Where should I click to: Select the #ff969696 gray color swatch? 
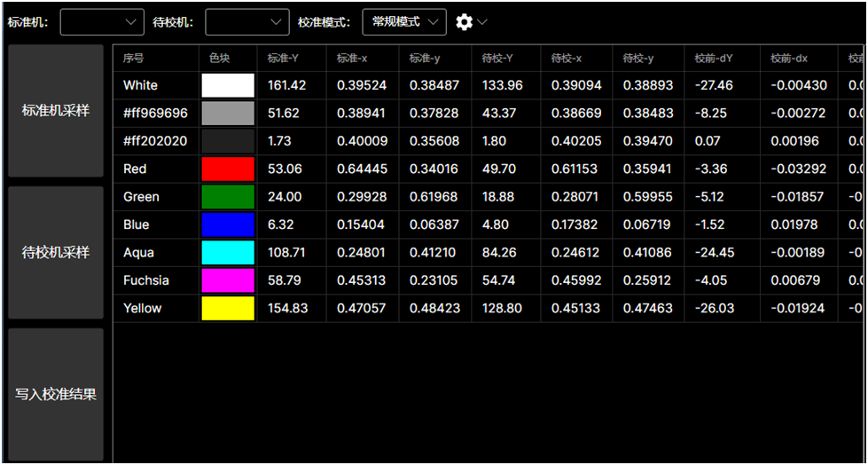(x=228, y=113)
